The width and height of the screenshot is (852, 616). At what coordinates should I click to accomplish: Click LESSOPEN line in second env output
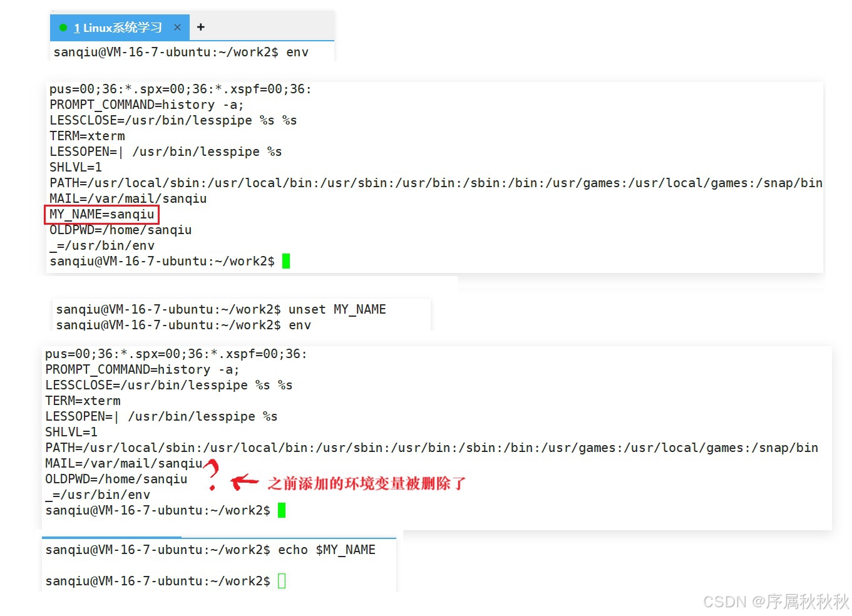[x=162, y=416]
